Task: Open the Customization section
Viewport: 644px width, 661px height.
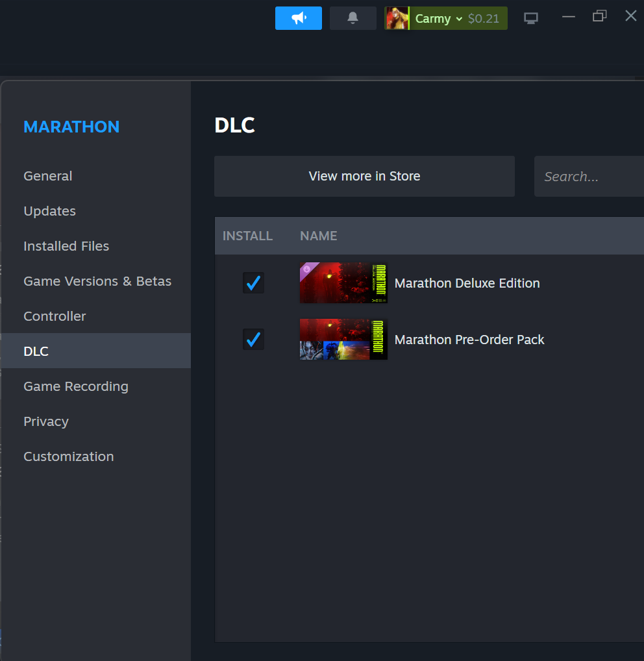Action: pos(69,456)
